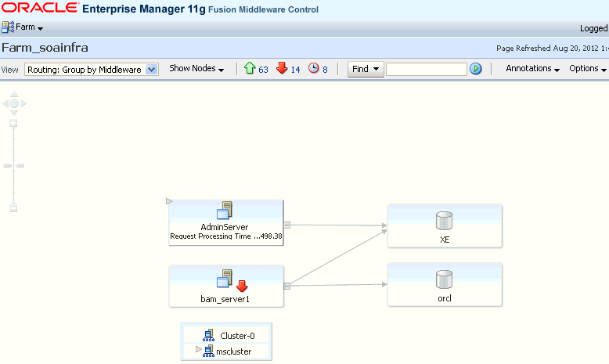Image resolution: width=609 pixels, height=364 pixels.
Task: Click the down targets count 14
Action: tap(296, 70)
